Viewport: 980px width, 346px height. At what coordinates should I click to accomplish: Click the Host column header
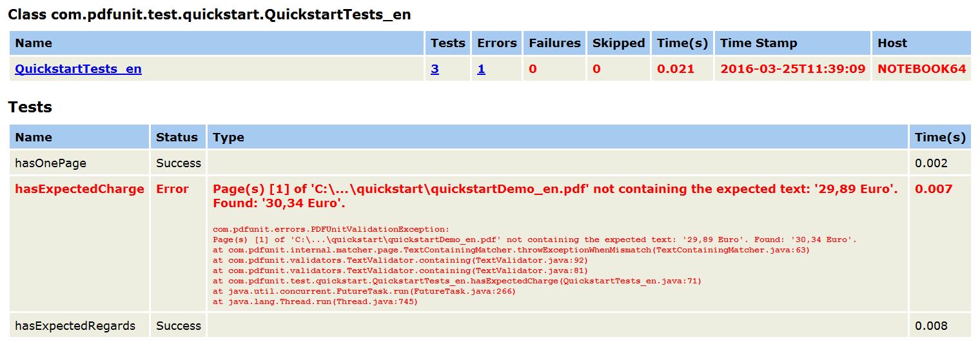tap(892, 43)
